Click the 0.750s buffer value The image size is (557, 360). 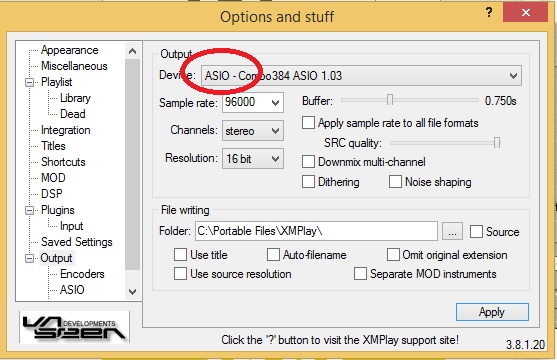click(x=501, y=101)
